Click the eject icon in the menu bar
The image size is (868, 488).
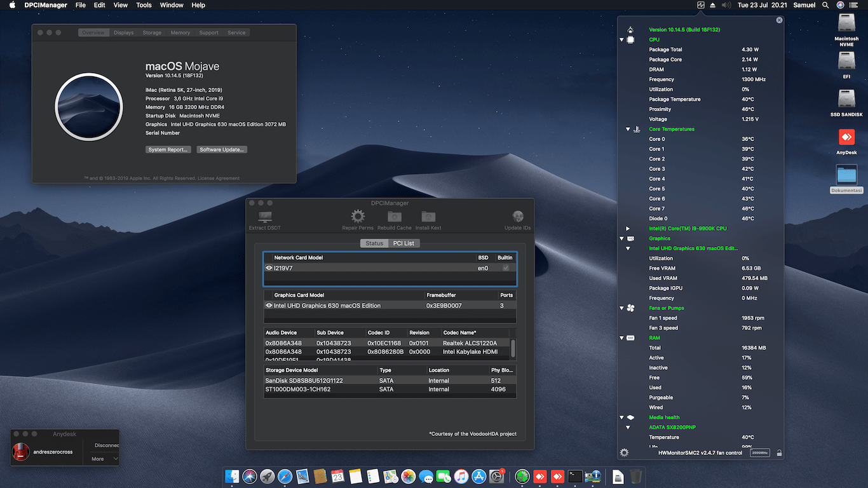713,5
